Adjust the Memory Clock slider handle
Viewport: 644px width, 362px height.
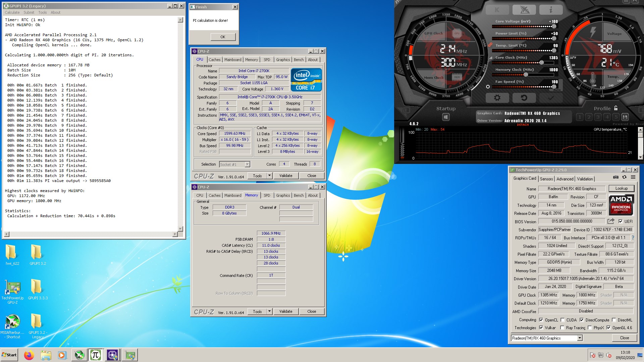[x=526, y=75]
